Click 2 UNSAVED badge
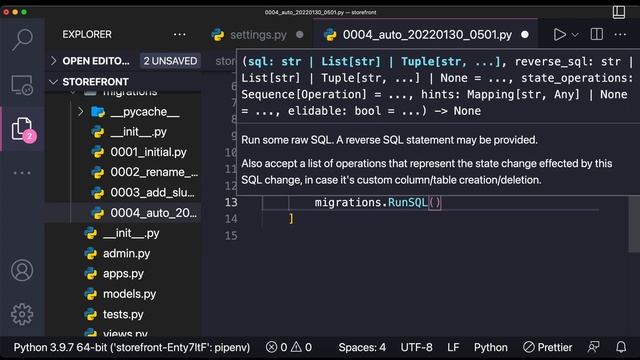This screenshot has height=360, width=640. (170, 61)
